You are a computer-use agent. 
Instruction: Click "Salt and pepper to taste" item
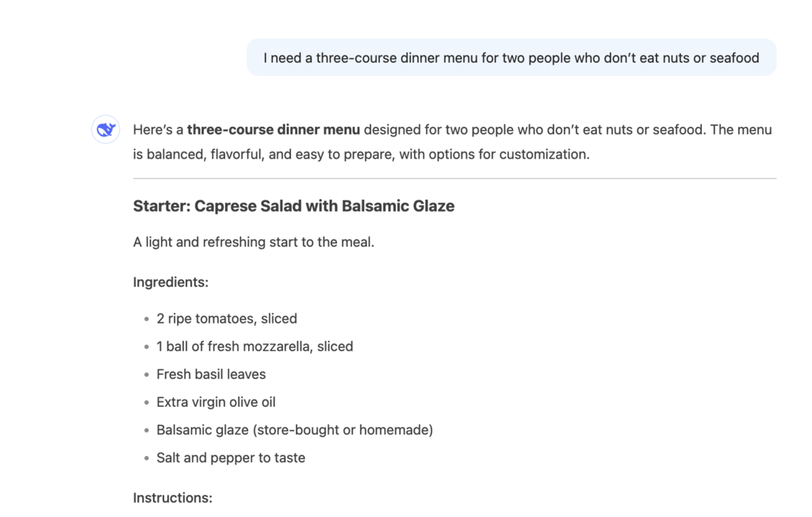point(231,458)
